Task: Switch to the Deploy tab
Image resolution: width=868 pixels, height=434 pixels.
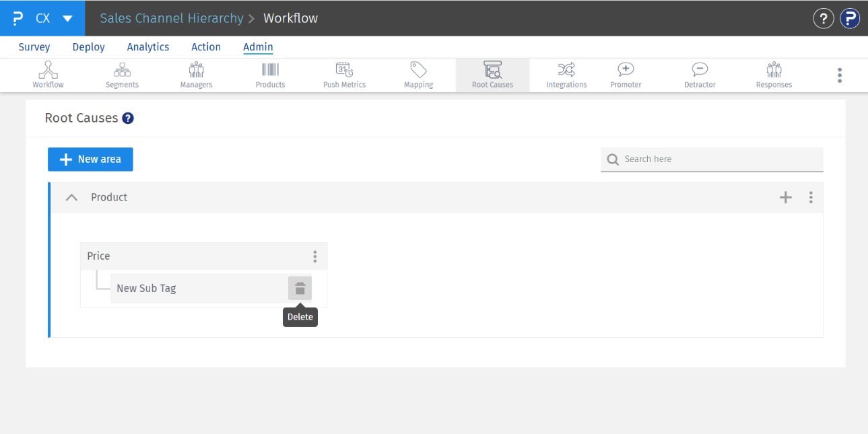Action: tap(89, 47)
